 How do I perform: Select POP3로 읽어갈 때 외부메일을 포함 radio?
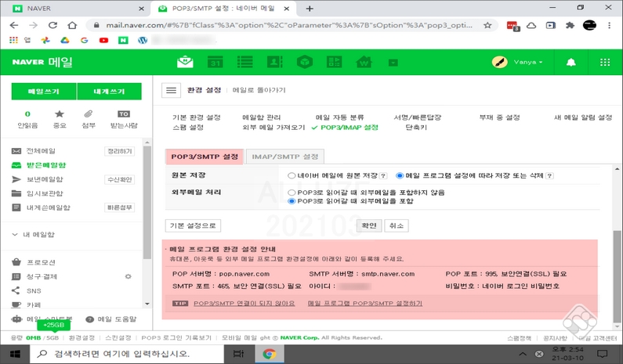coord(292,201)
